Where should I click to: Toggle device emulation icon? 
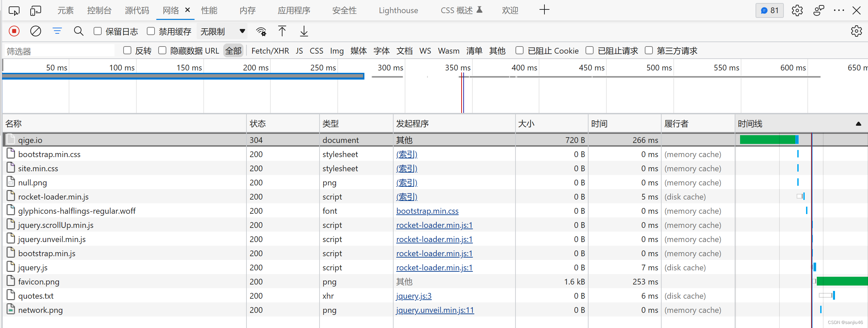[x=35, y=10]
